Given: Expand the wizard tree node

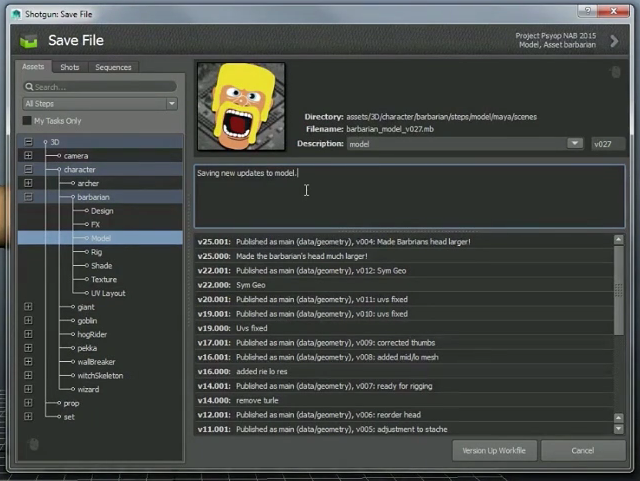Looking at the screenshot, I should 28,389.
